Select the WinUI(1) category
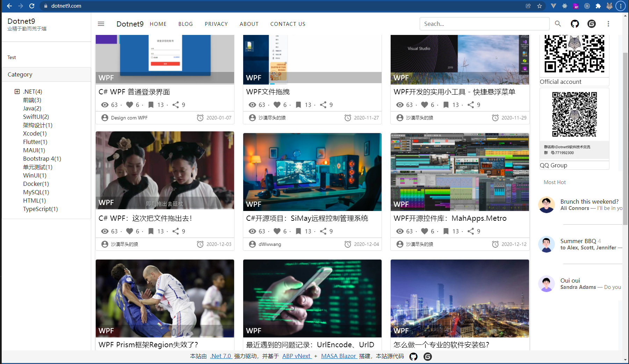 [35, 175]
